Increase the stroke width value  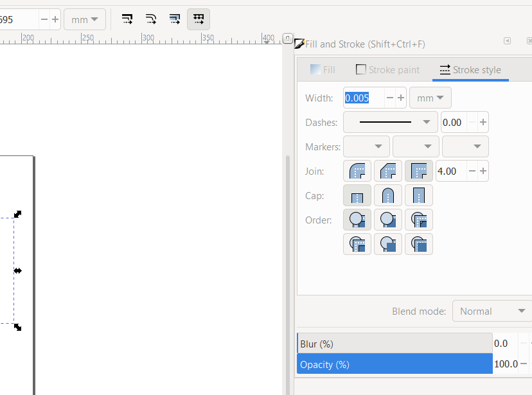coord(401,98)
